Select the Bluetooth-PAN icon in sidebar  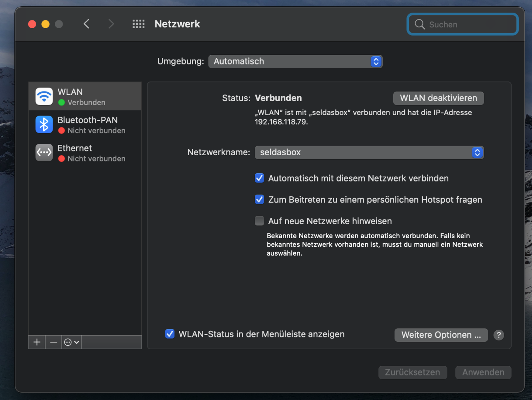pyautogui.click(x=44, y=124)
